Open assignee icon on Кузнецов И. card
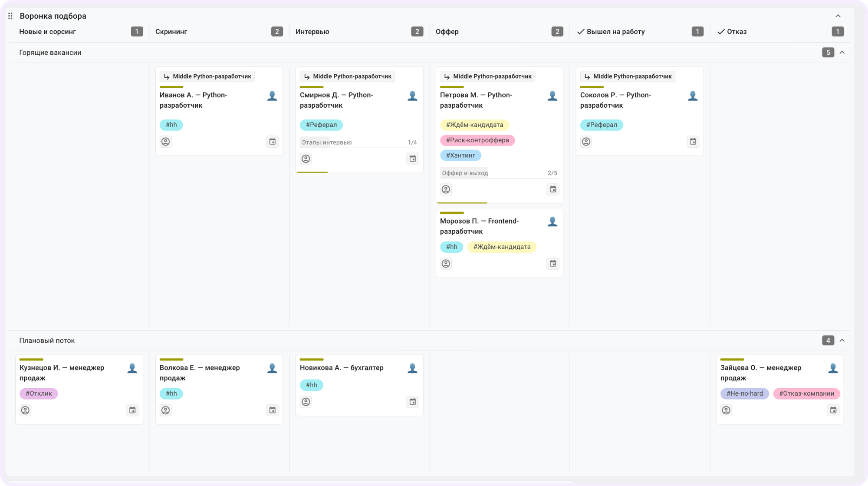The width and height of the screenshot is (868, 486). pyautogui.click(x=25, y=410)
